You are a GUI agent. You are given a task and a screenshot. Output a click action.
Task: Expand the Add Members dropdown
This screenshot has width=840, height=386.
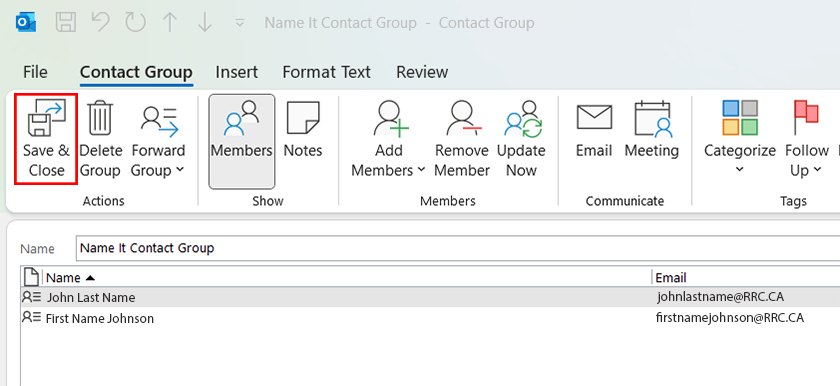coord(388,141)
